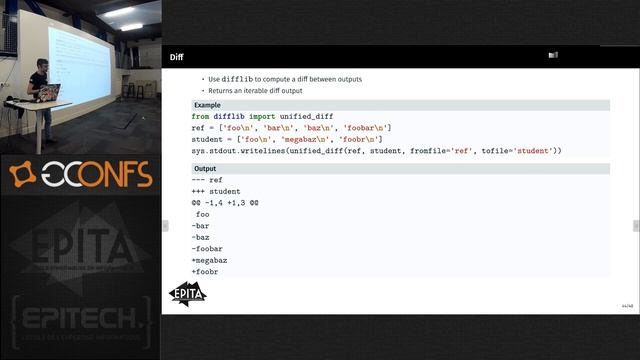Screen dimensions: 640x360
Task: Click the EPITA logo on the slide
Action: pos(188,294)
